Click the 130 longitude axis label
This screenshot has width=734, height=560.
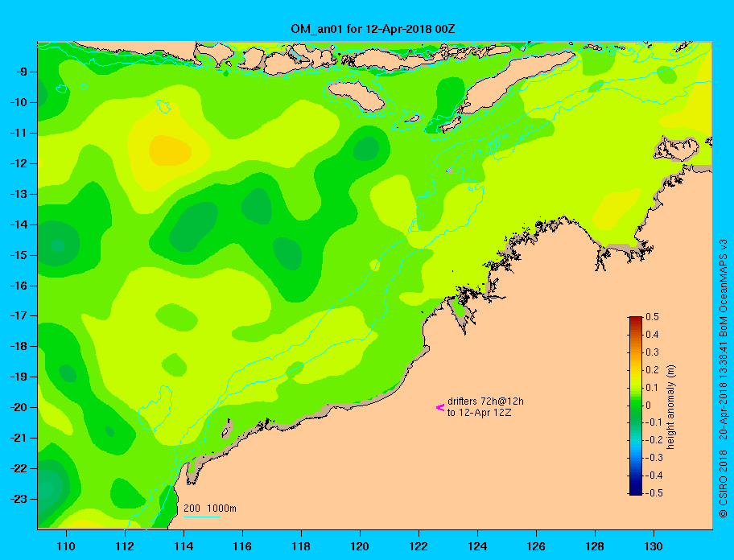[x=654, y=546]
